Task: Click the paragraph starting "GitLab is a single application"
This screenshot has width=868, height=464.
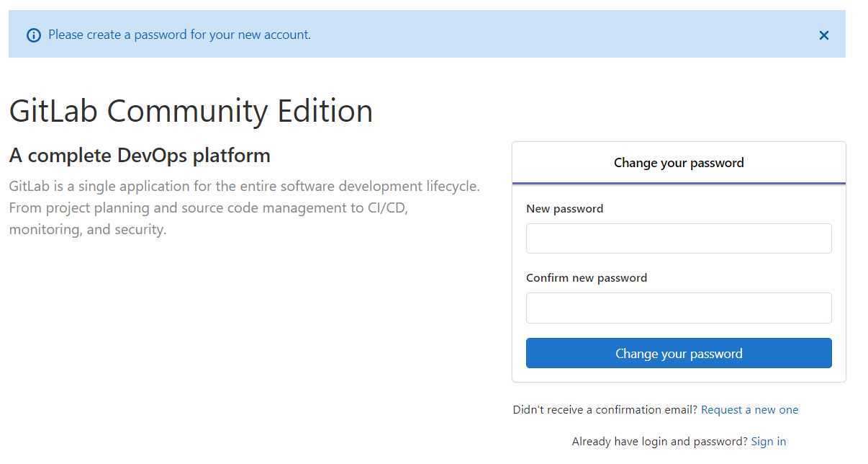Action: tap(245, 208)
